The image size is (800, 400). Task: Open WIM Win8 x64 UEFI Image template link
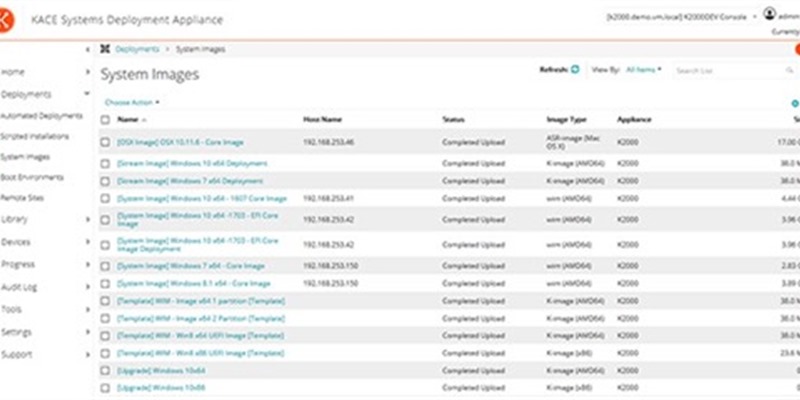coord(201,336)
